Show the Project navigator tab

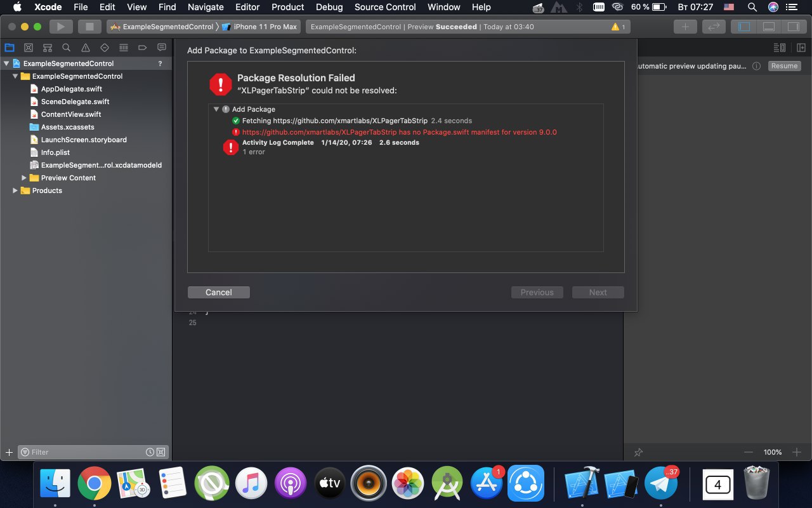(x=10, y=48)
